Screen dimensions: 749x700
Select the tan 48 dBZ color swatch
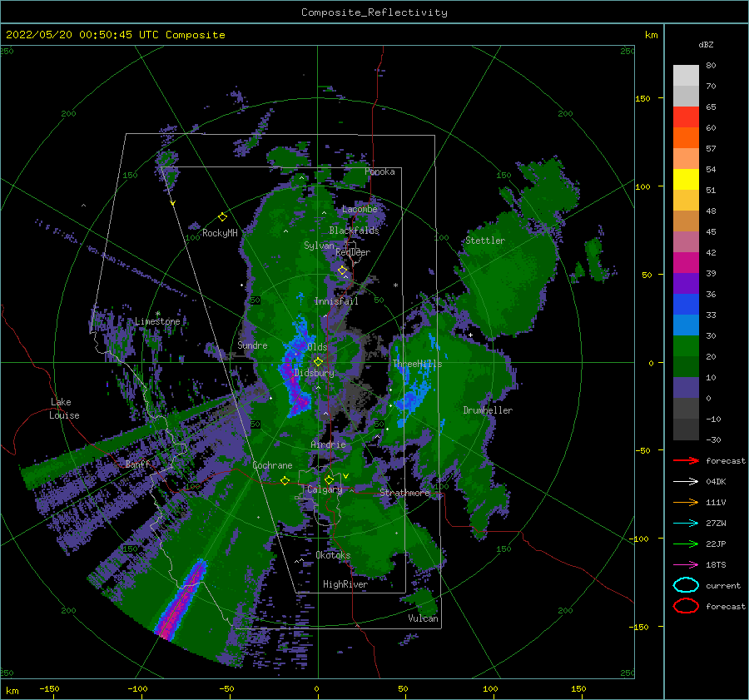coord(686,221)
